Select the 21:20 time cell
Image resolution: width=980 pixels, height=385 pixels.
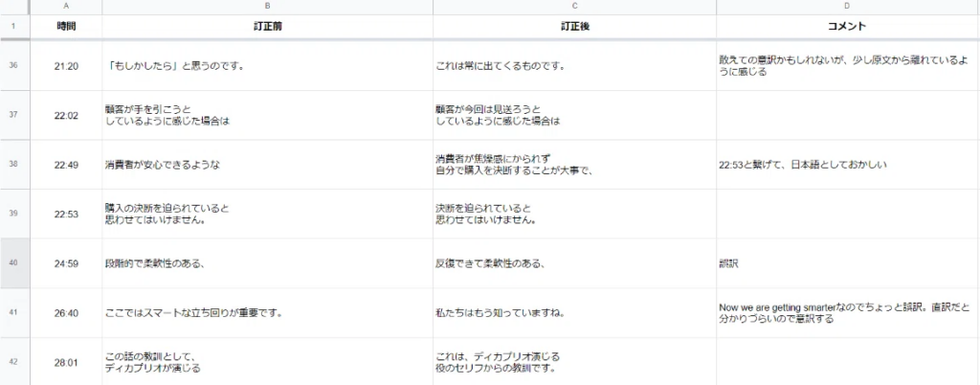pyautogui.click(x=66, y=66)
